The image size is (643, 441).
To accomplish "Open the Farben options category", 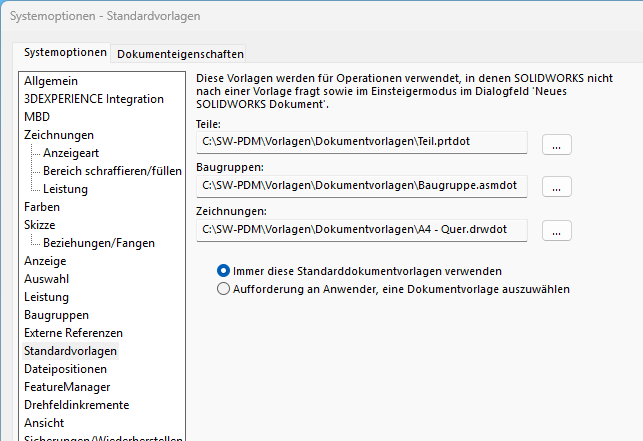I will (42, 207).
